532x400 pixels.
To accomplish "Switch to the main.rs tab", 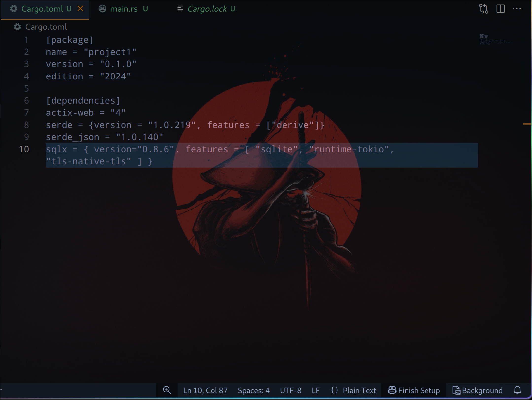I will click(124, 9).
